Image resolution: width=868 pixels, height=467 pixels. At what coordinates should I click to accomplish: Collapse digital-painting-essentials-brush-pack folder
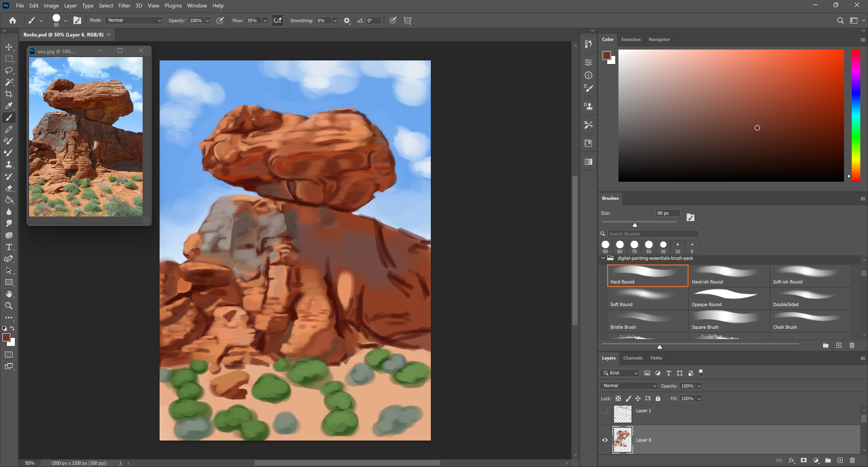point(603,258)
